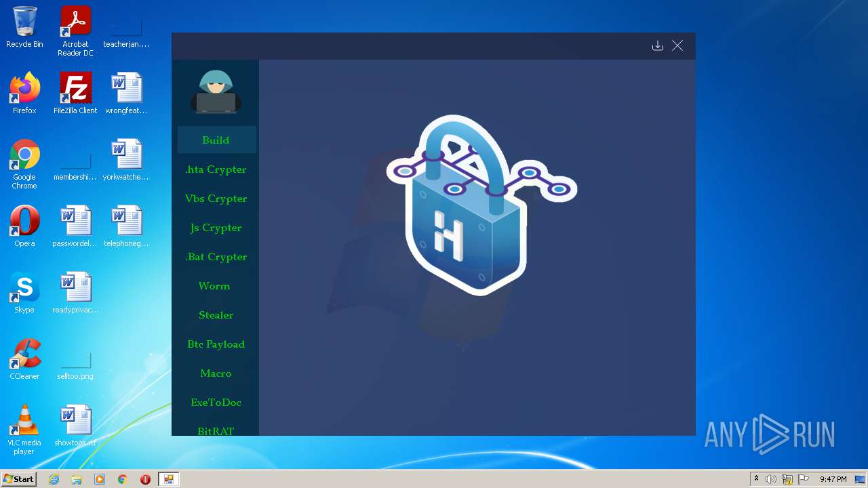Select the Worm menu item
Screen dimensions: 868x488
pos(216,286)
